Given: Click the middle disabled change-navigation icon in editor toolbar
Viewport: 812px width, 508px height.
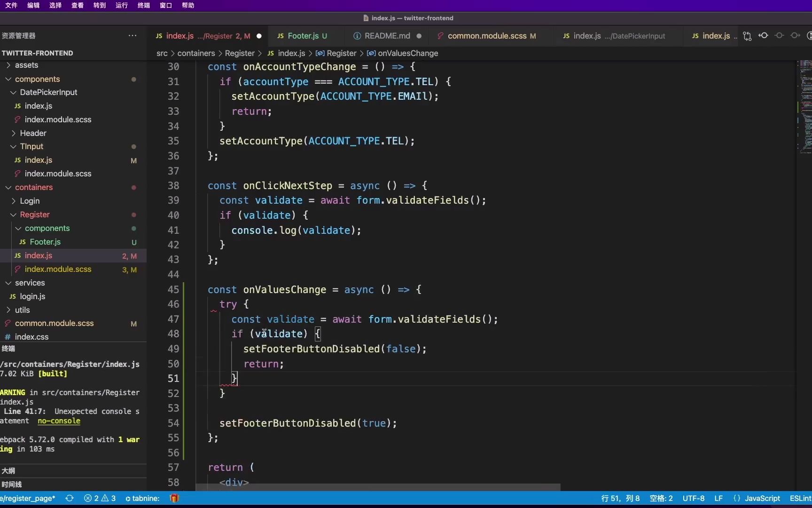Looking at the screenshot, I should point(780,36).
